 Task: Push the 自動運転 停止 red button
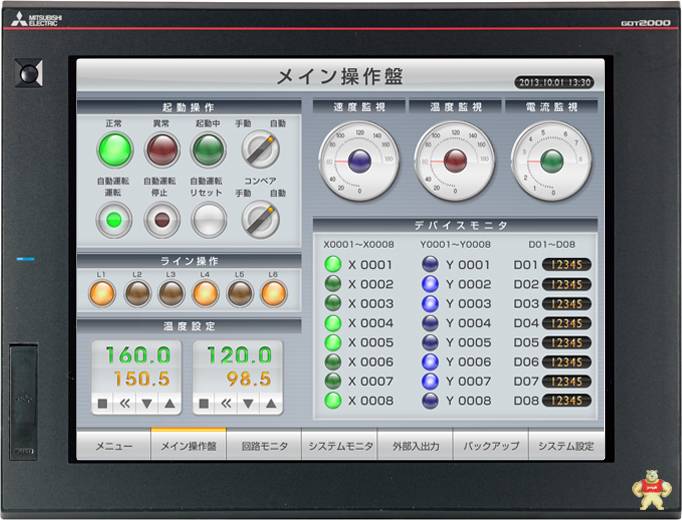162,220
